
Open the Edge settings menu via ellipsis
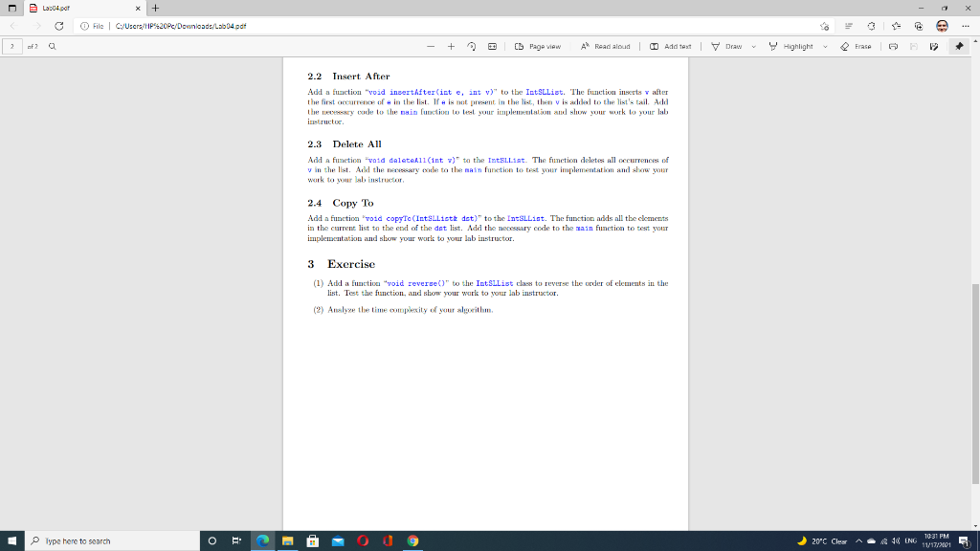[967, 26]
